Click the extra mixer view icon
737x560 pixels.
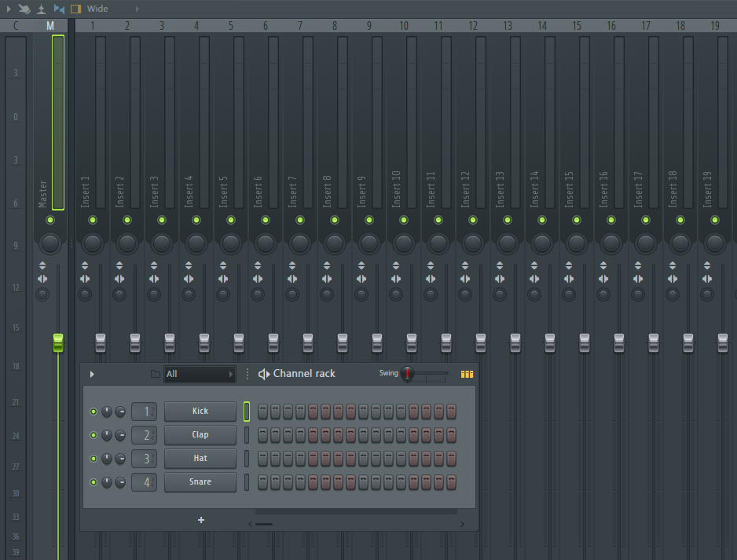(59, 9)
